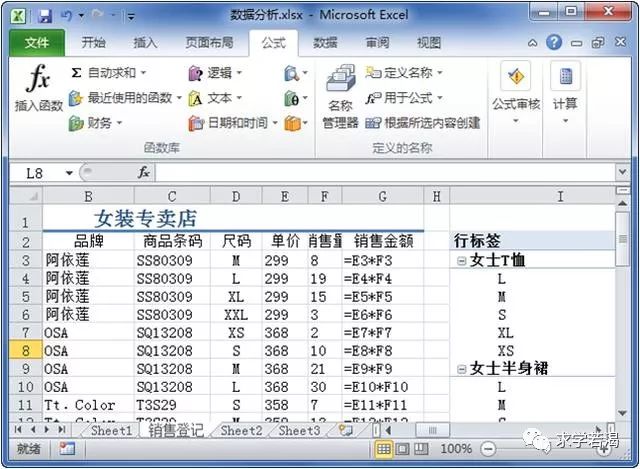Select the Sheet2 worksheet tab
Screen dimensions: 640x469
pos(241,430)
